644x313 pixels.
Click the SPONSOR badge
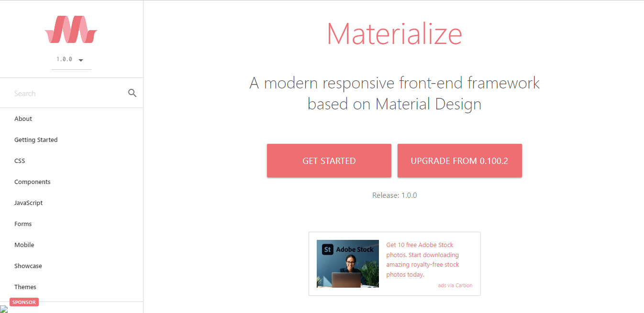pos(24,302)
